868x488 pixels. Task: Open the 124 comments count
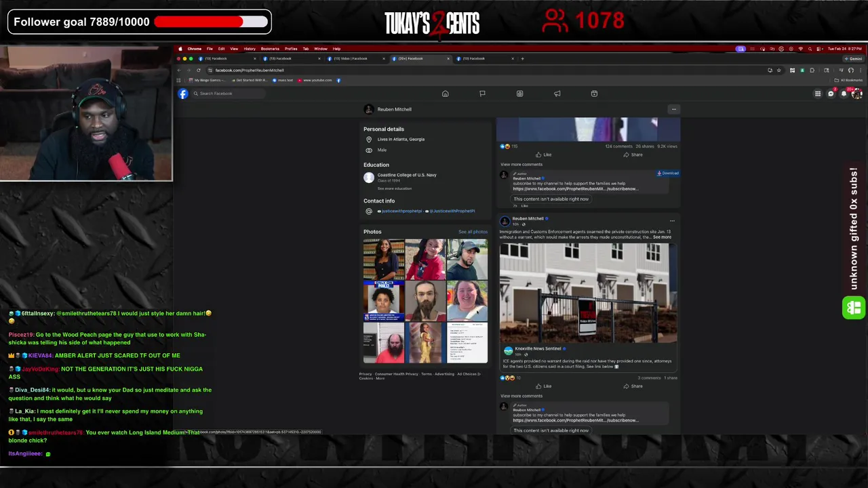tap(618, 146)
